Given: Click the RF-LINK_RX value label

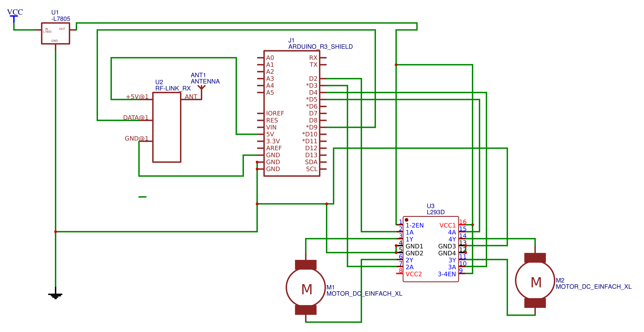Looking at the screenshot, I should coord(173,88).
